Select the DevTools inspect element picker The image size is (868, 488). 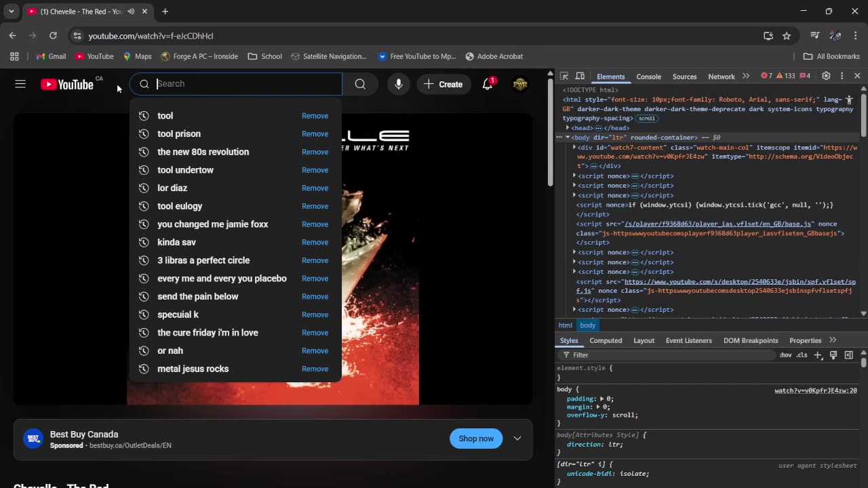click(x=564, y=77)
